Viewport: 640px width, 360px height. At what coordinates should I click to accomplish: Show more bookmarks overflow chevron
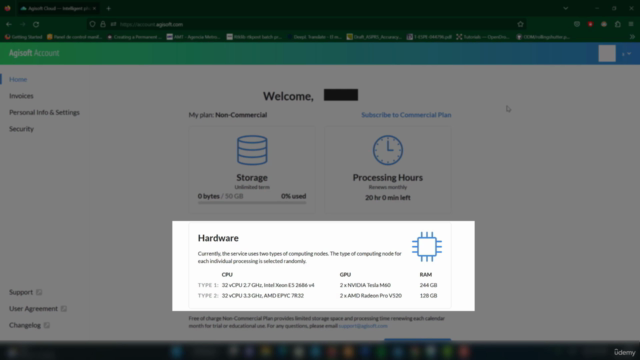pyautogui.click(x=632, y=37)
